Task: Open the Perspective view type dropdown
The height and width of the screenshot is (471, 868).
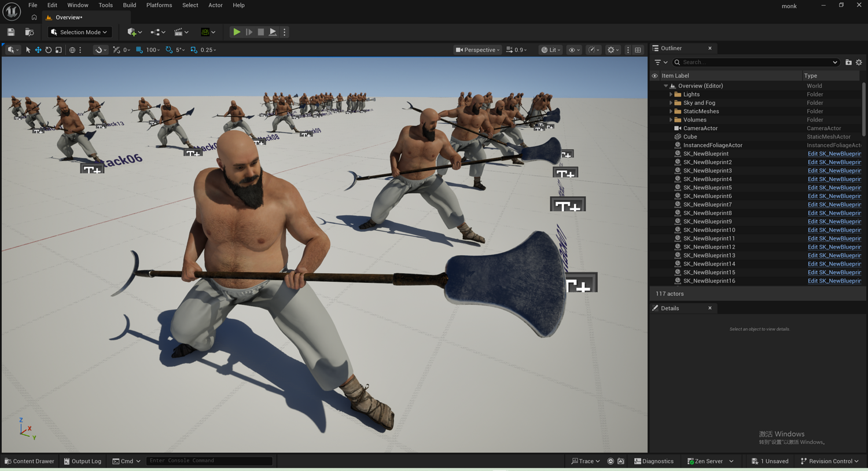Action: click(x=477, y=50)
